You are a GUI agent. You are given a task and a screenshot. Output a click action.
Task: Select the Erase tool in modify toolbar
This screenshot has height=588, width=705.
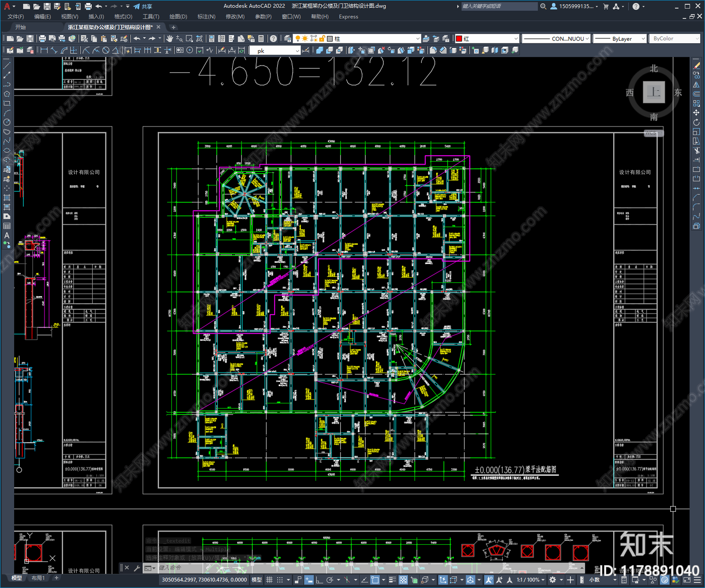(x=696, y=66)
